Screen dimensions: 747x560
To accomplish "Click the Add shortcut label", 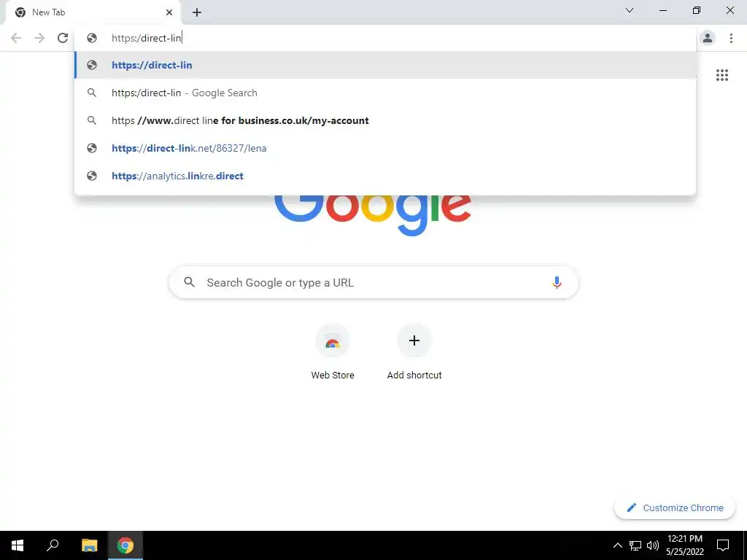I will click(x=414, y=376).
